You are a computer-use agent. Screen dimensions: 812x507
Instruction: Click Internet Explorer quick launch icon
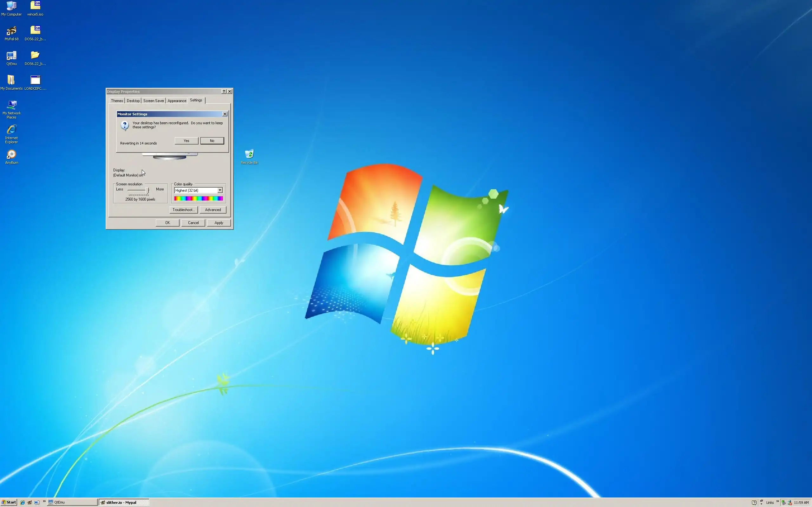click(23, 502)
